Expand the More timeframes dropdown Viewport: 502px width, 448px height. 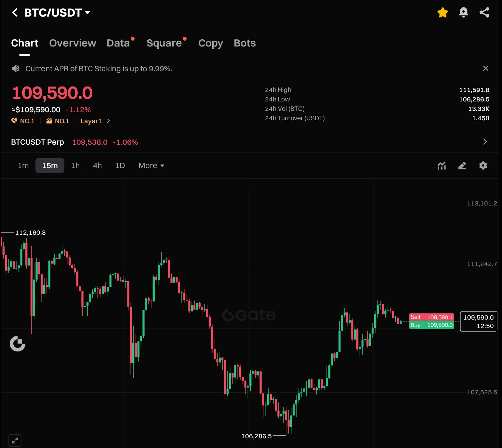pyautogui.click(x=151, y=165)
